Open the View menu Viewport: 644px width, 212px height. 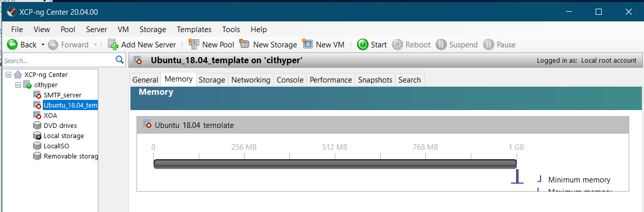click(42, 30)
